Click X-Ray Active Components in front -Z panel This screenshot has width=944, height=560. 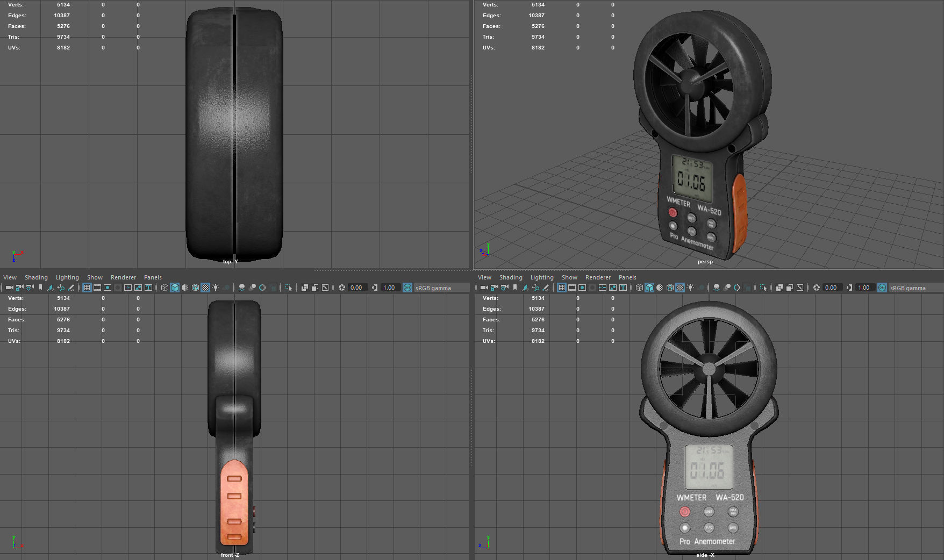(315, 288)
